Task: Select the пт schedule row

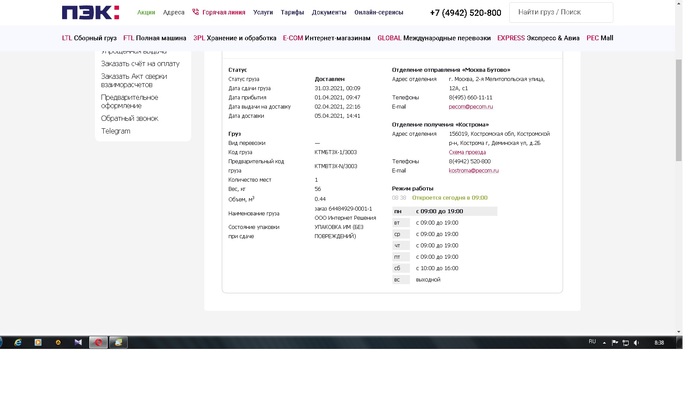Action: [x=445, y=257]
